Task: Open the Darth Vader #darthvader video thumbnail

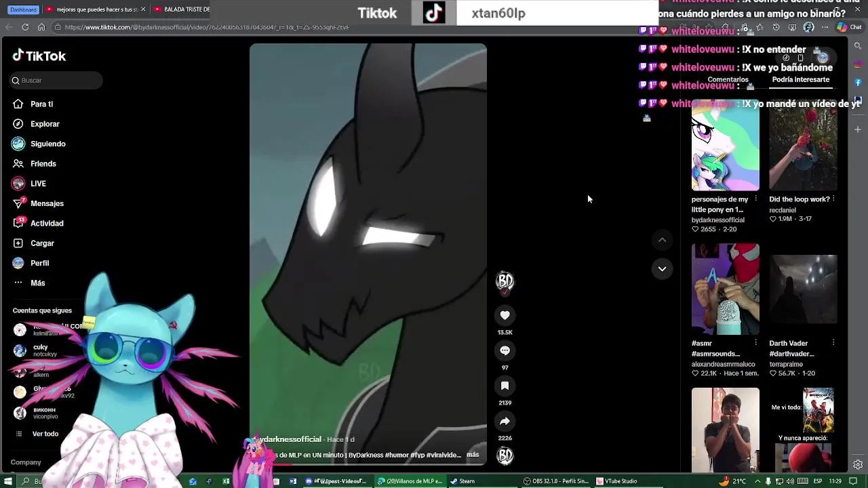Action: (803, 289)
